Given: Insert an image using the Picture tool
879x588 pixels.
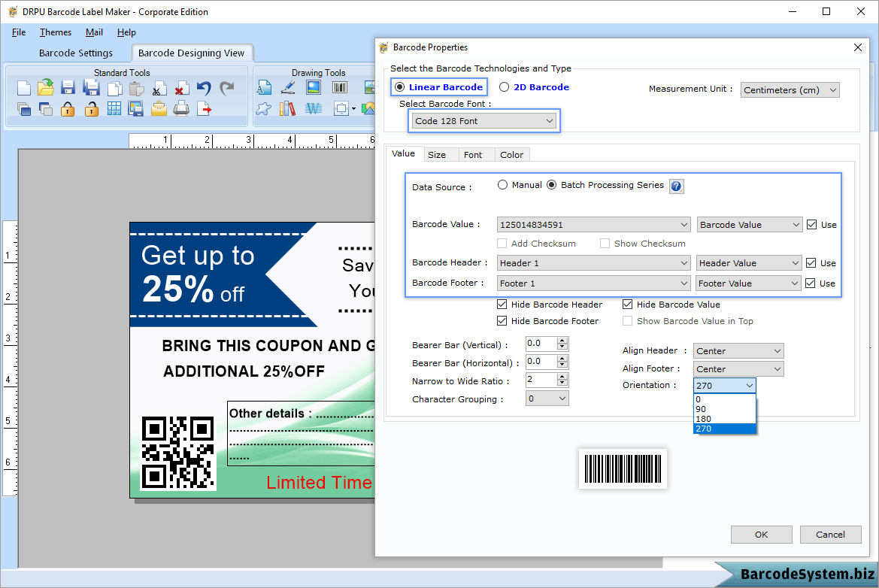Looking at the screenshot, I should point(314,87).
